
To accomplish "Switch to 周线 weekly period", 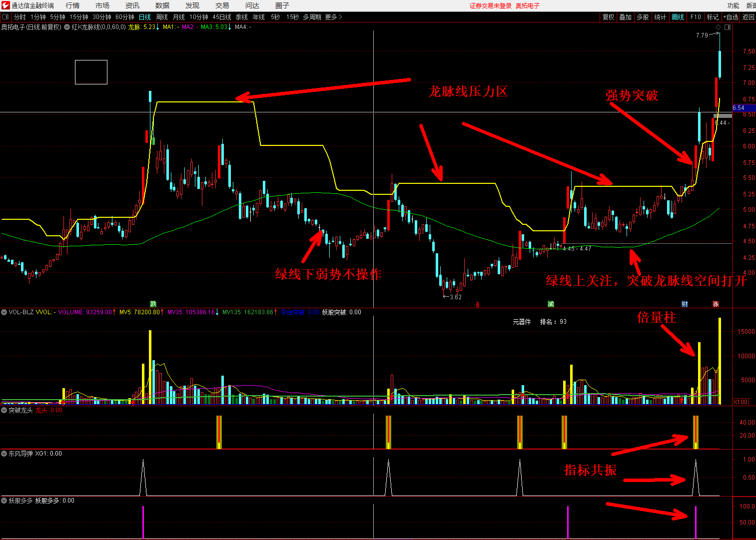I will coord(162,17).
